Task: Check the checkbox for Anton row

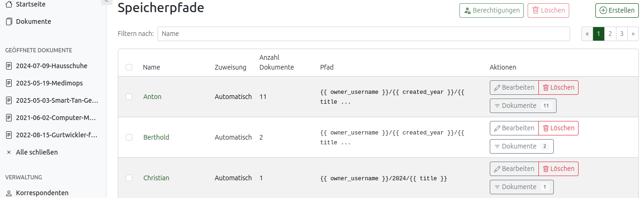Action: coord(129,97)
